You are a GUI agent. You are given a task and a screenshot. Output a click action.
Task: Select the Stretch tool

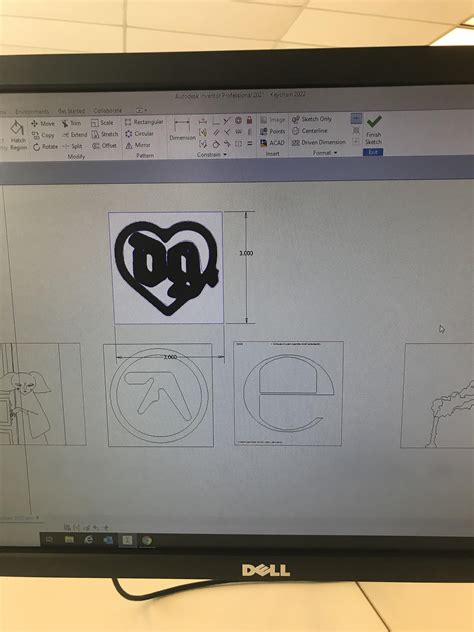click(x=105, y=134)
